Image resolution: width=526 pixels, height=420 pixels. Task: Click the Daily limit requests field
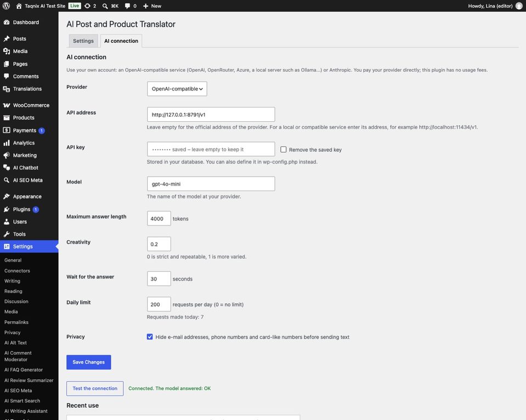coord(159,304)
